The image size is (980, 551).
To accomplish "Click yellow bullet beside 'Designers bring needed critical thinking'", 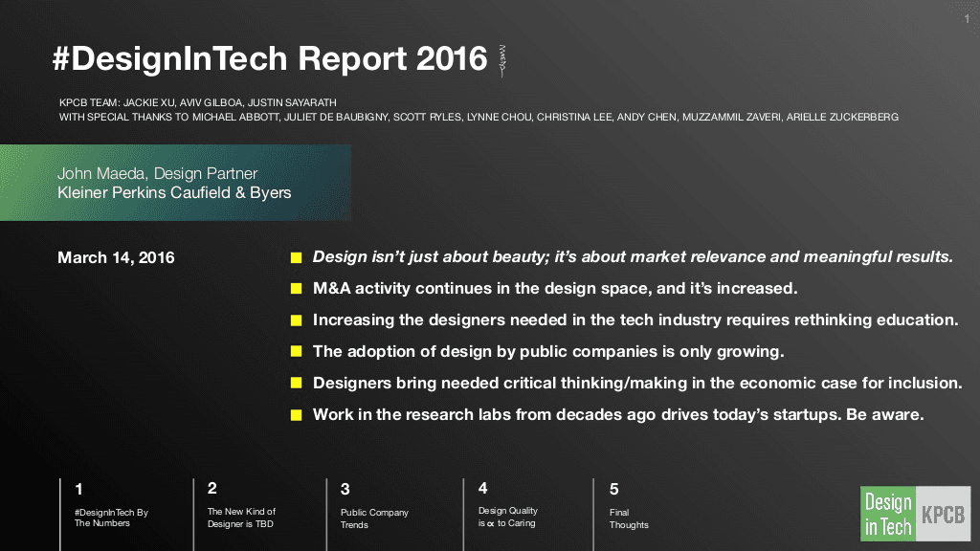I will (x=297, y=384).
